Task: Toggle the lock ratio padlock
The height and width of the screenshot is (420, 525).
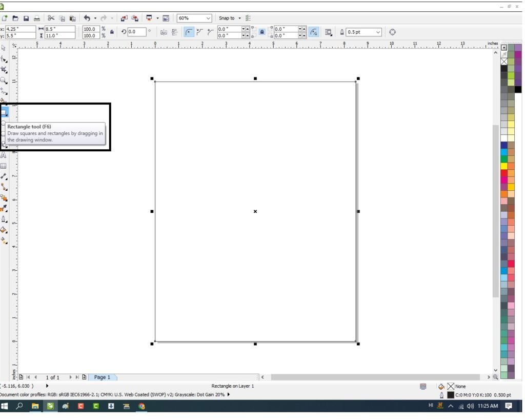Action: point(112,32)
